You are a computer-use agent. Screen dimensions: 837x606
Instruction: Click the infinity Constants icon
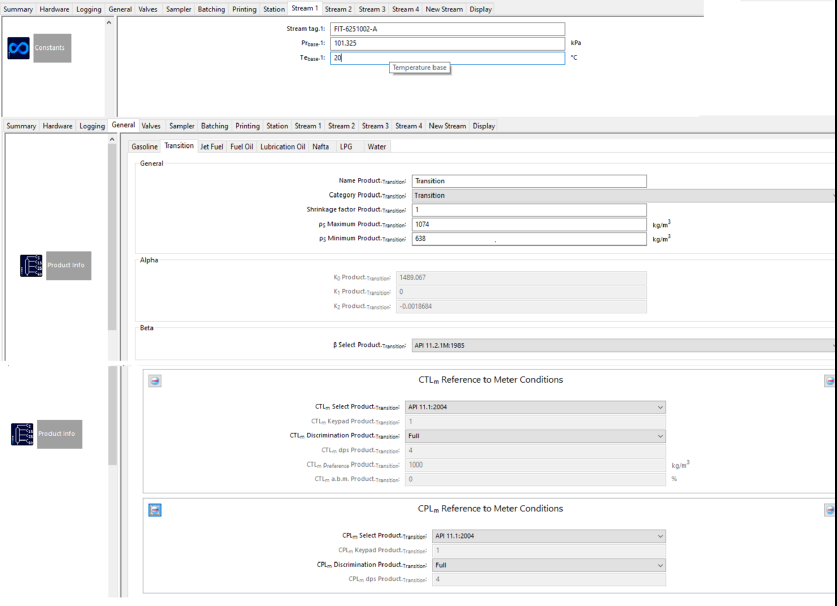click(19, 48)
